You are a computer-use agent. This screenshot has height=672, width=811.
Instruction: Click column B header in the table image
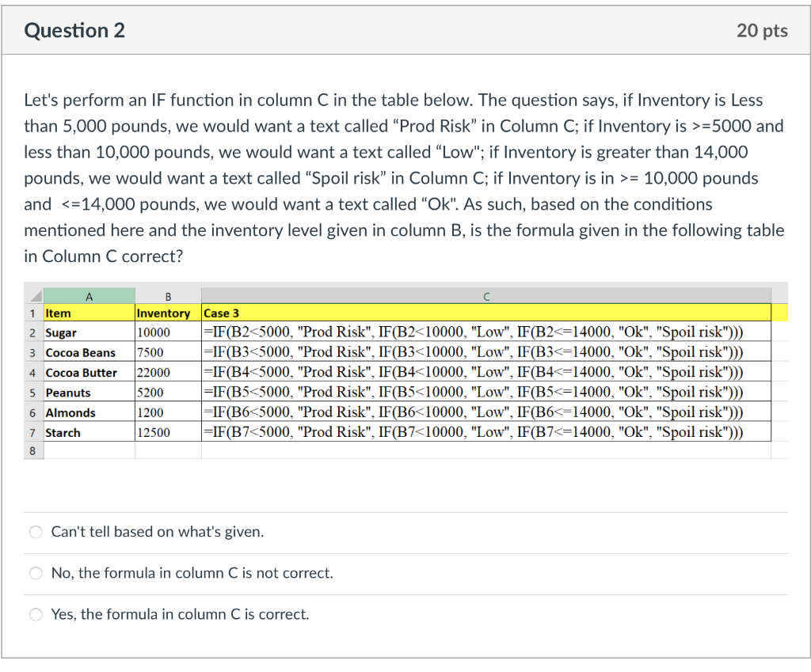(168, 296)
